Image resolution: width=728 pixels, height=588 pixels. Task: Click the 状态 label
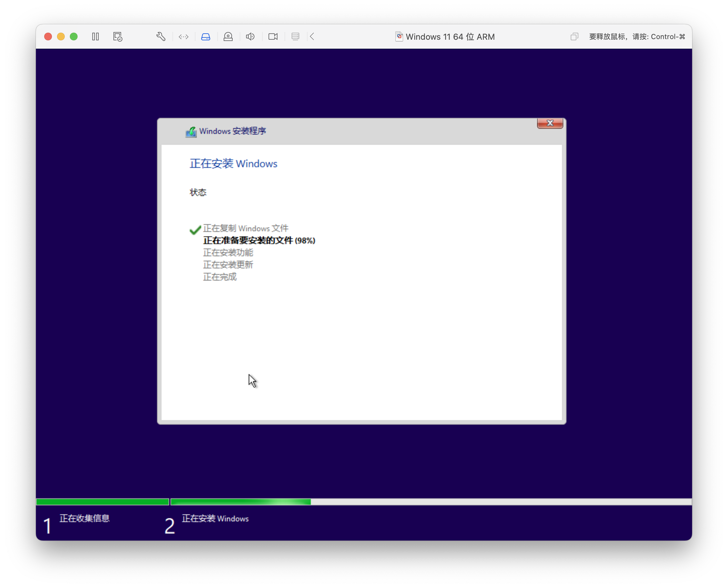pyautogui.click(x=198, y=193)
